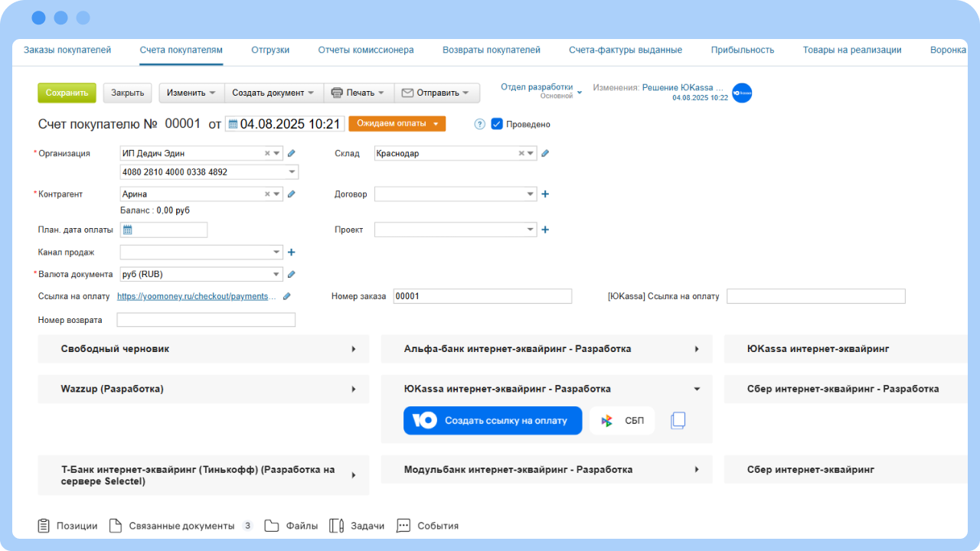The height and width of the screenshot is (551, 980).
Task: Click the green Сохранить button
Action: [x=67, y=93]
